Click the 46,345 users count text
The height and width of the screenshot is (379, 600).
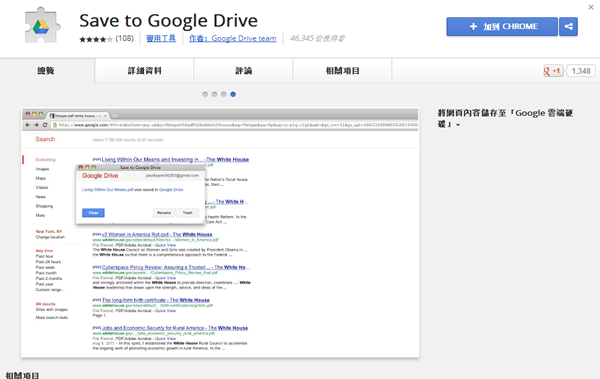317,38
